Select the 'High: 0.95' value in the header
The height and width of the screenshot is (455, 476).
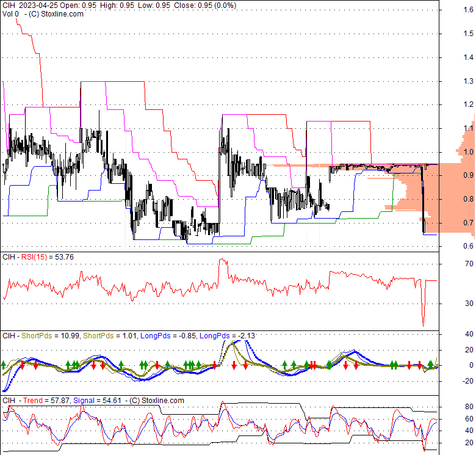117,5
